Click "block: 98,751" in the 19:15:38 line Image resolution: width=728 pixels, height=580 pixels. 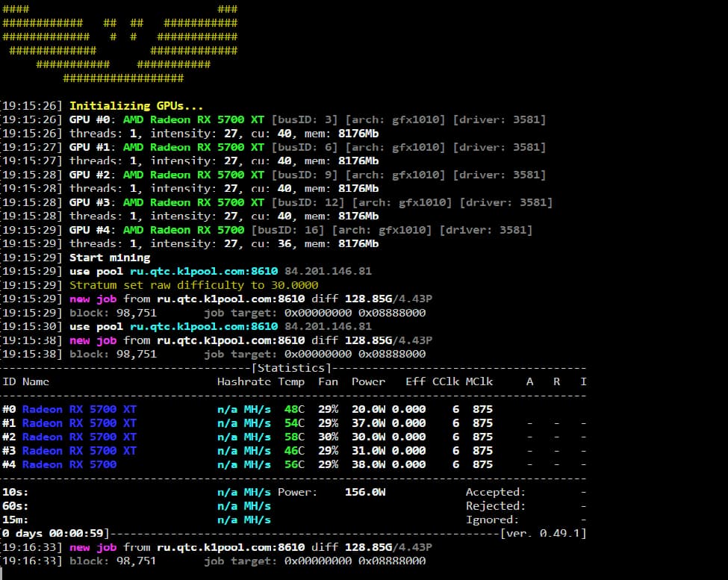[113, 354]
